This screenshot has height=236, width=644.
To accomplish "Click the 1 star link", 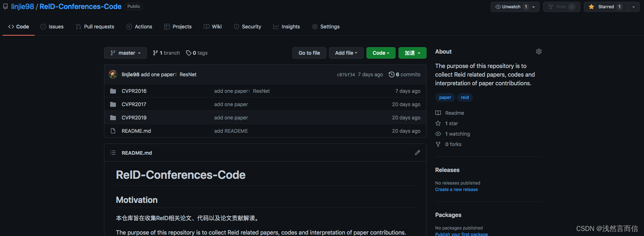I will pos(446,123).
